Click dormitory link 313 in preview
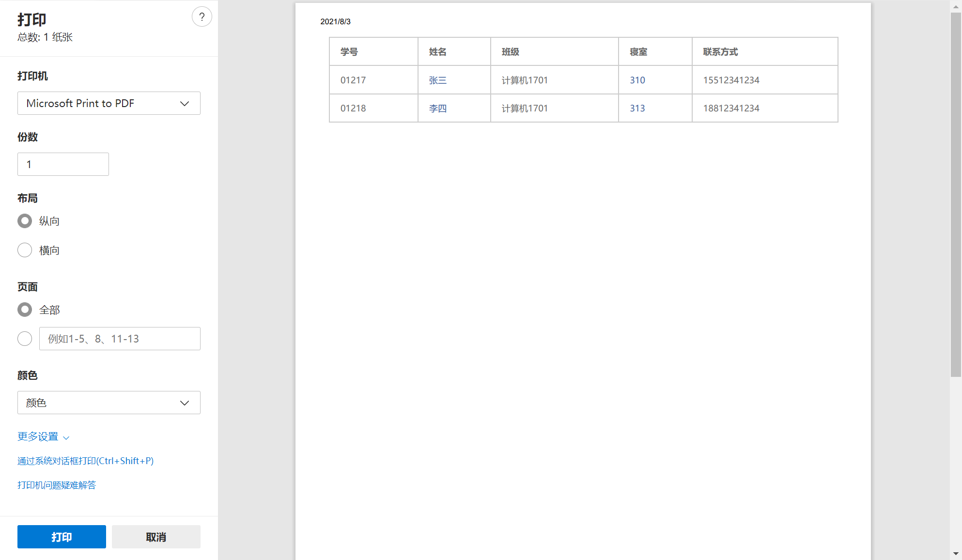The width and height of the screenshot is (962, 560). [637, 108]
